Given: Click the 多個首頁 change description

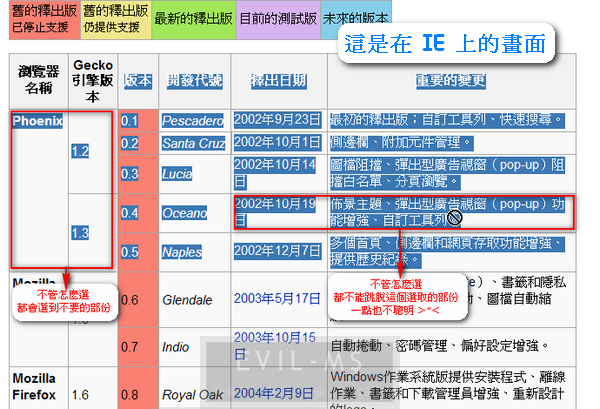Looking at the screenshot, I should click(x=447, y=251).
